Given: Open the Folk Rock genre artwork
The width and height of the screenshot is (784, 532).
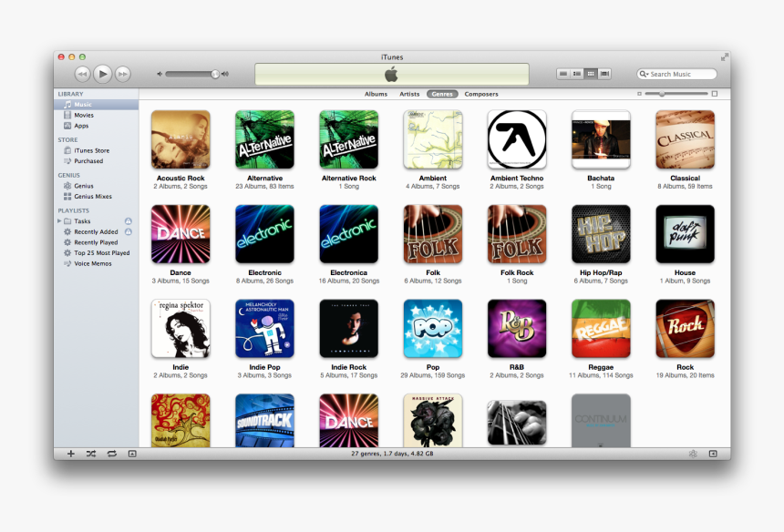Looking at the screenshot, I should click(517, 234).
